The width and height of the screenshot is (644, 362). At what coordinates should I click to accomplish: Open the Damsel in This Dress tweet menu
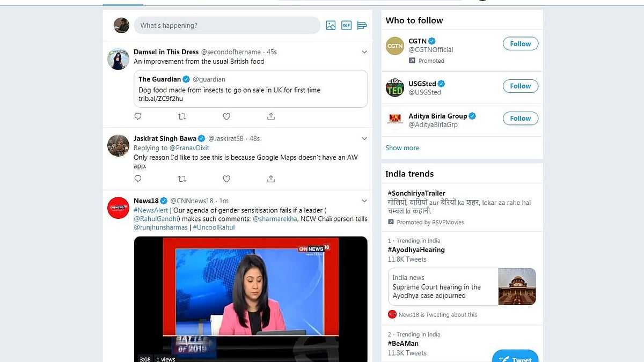[364, 51]
